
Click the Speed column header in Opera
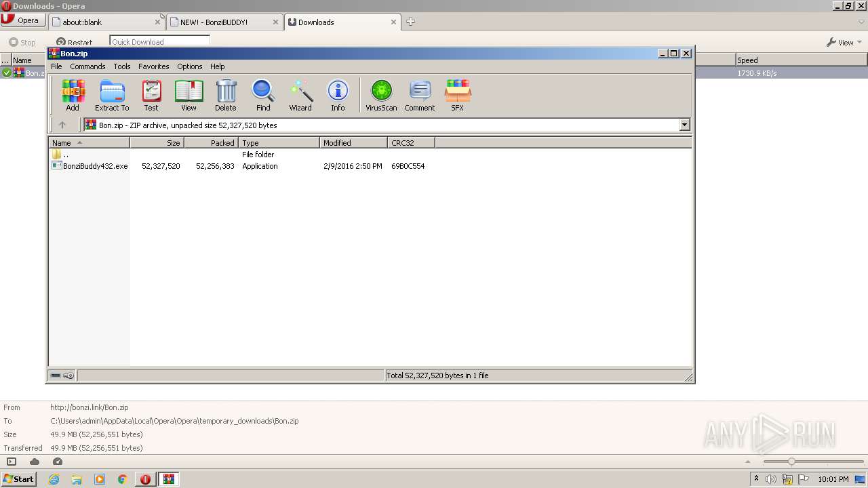[801, 60]
